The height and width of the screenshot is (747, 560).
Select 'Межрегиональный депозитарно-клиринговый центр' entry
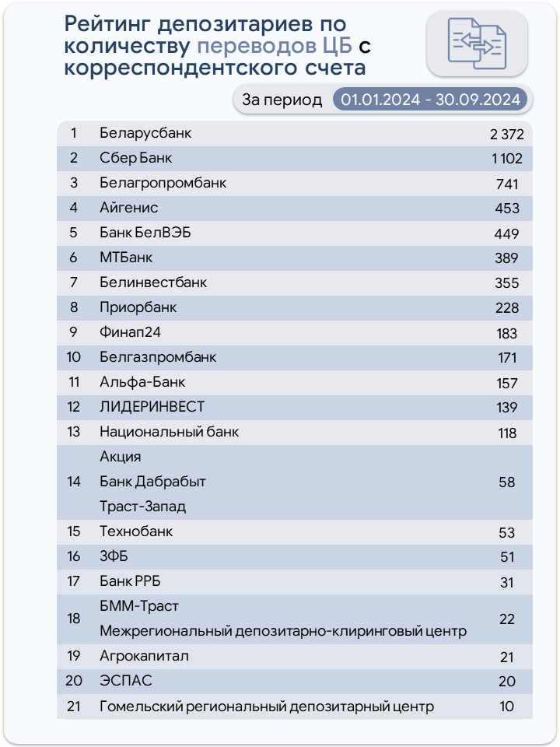coord(283,631)
